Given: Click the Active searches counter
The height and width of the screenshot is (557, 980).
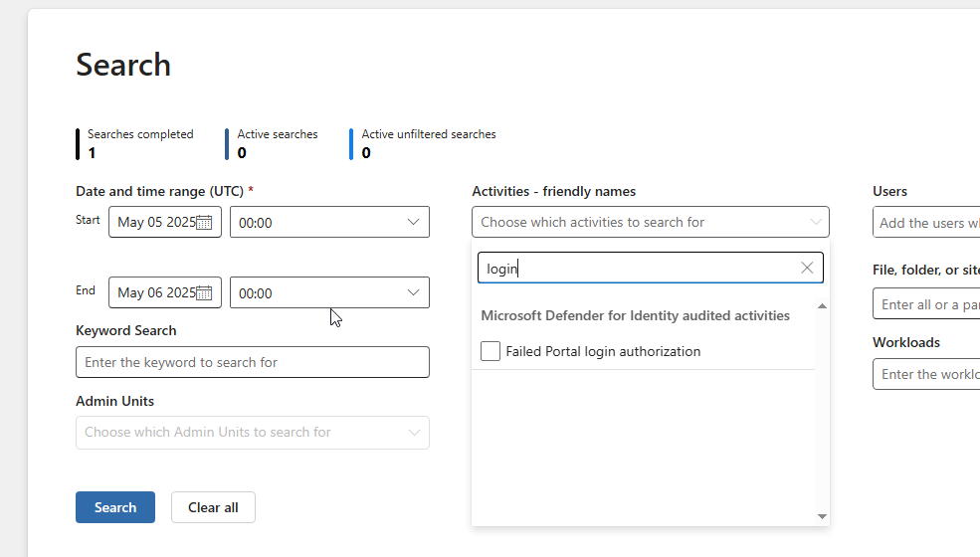Looking at the screenshot, I should pyautogui.click(x=272, y=144).
